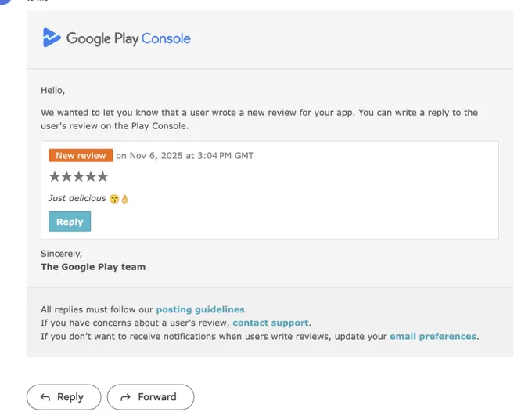This screenshot has height=419, width=532.
Task: Click the orange New review badge
Action: [x=81, y=155]
